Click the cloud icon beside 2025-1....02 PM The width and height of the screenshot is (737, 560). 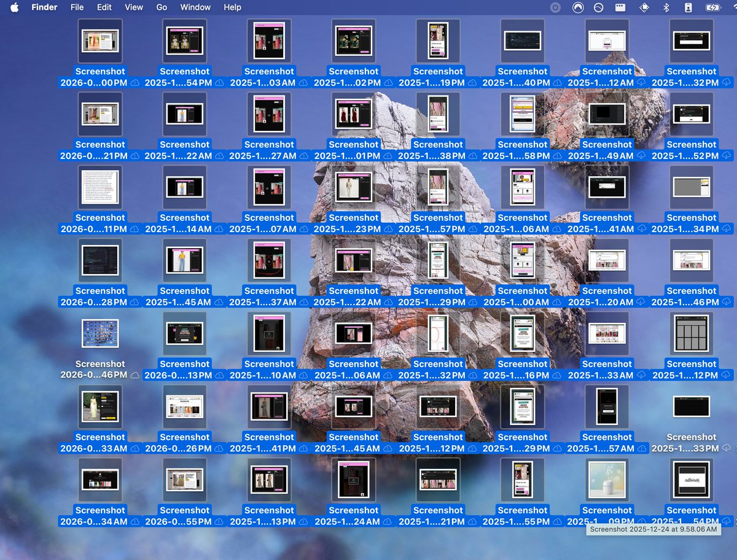[x=388, y=82]
